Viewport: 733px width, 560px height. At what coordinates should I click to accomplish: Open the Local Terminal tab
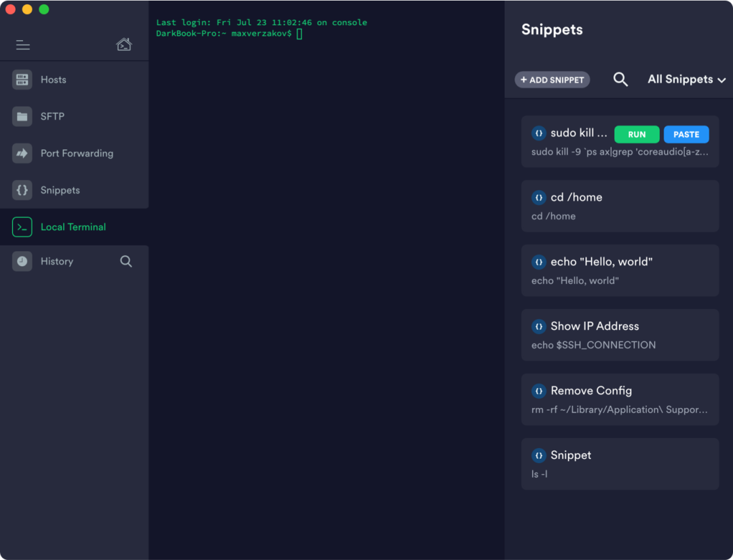pyautogui.click(x=73, y=227)
